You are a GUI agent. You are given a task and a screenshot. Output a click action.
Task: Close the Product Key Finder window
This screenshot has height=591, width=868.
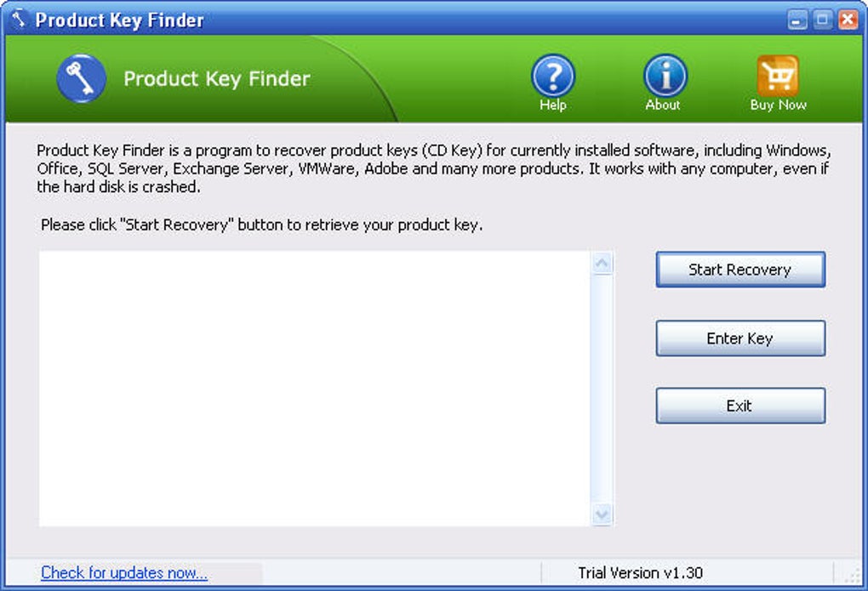(x=848, y=20)
